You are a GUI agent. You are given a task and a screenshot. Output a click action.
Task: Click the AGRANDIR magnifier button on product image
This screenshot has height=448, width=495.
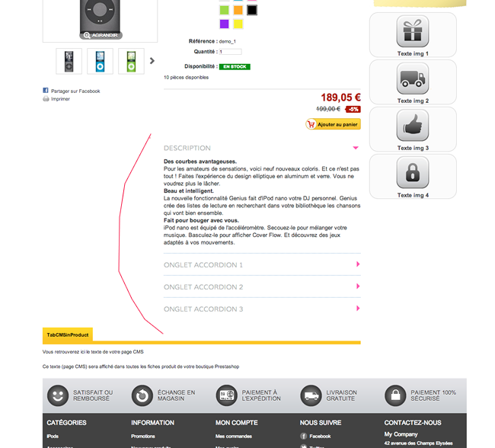pos(101,35)
